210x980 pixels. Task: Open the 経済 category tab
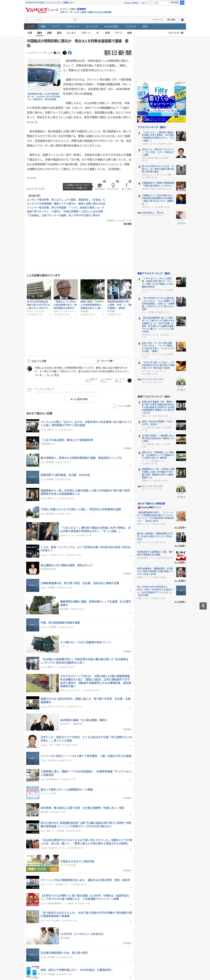(x=59, y=33)
